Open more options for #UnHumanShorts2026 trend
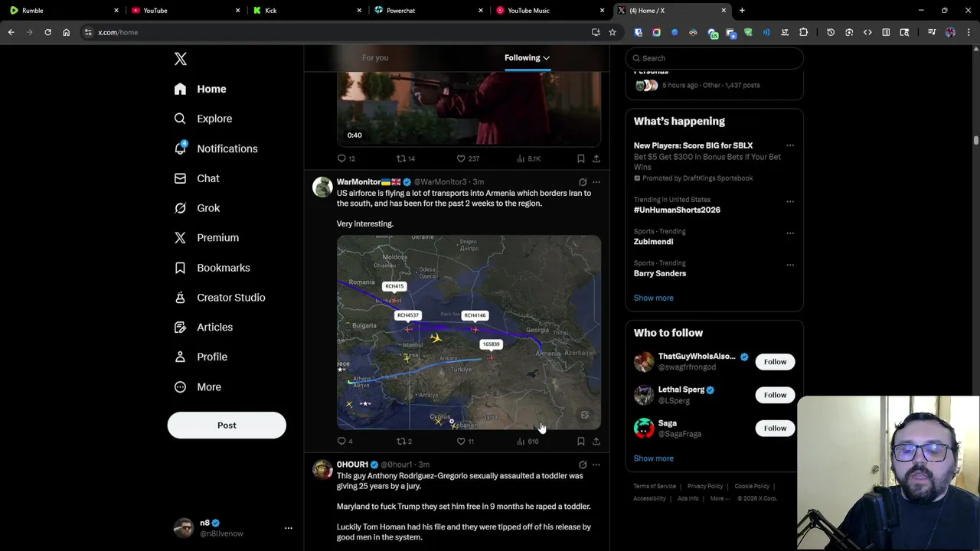 pos(790,201)
